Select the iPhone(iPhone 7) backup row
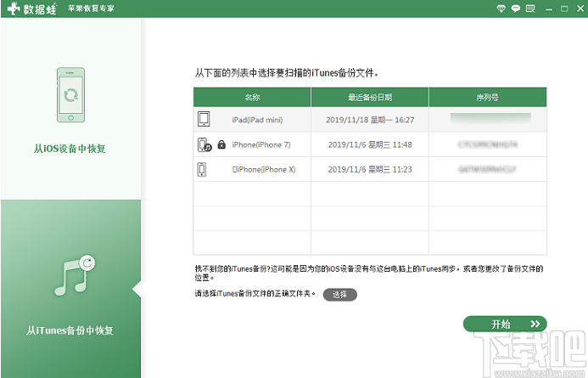 pyautogui.click(x=370, y=144)
